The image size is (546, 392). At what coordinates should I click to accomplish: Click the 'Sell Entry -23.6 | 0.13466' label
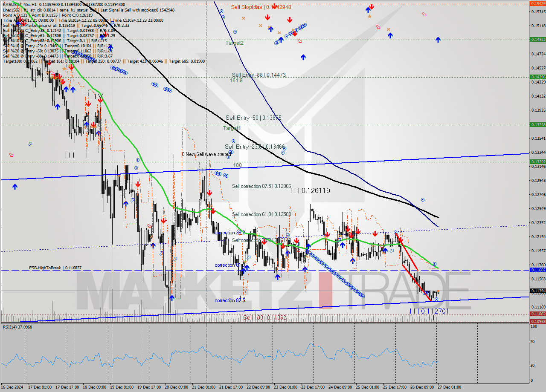pyautogui.click(x=255, y=147)
